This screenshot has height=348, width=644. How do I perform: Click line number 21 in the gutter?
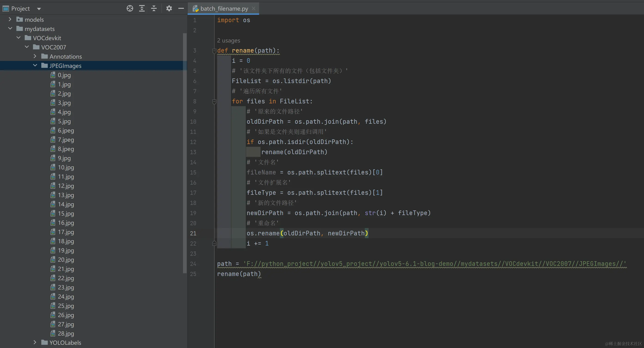tap(193, 234)
